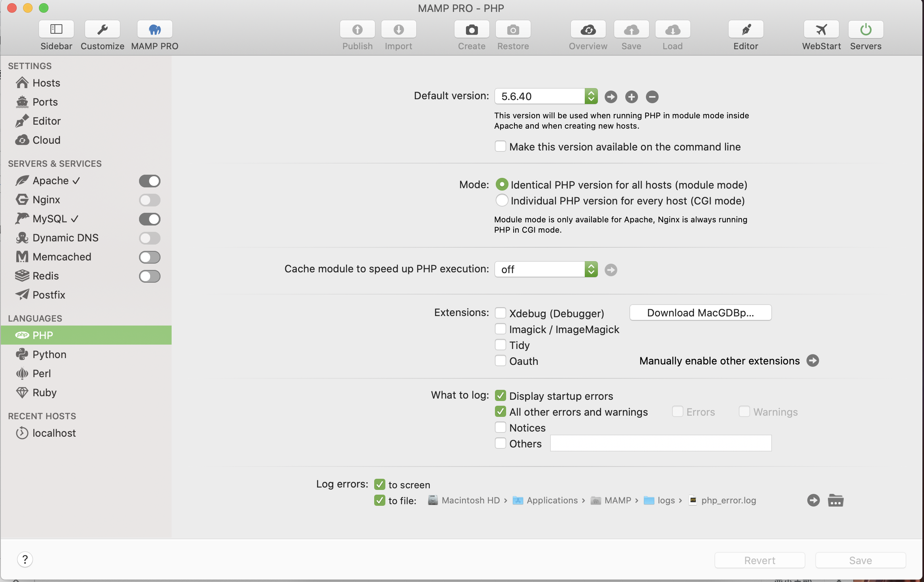
Task: Click Download MacGDBp... button
Action: (701, 313)
